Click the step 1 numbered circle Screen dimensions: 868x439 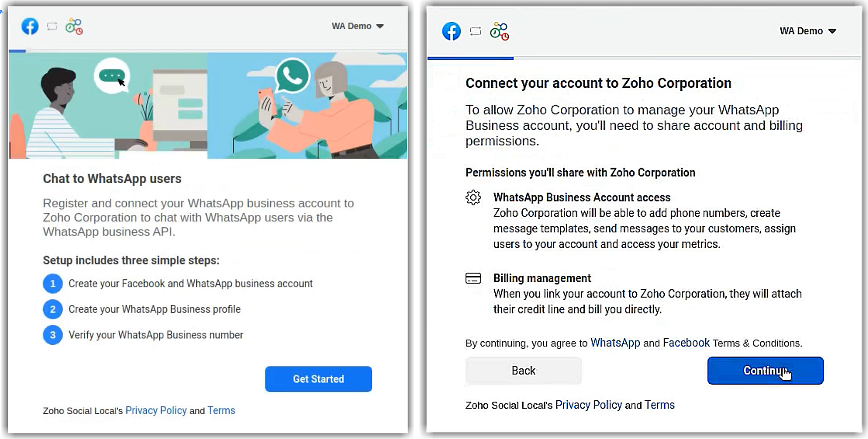pos(53,284)
